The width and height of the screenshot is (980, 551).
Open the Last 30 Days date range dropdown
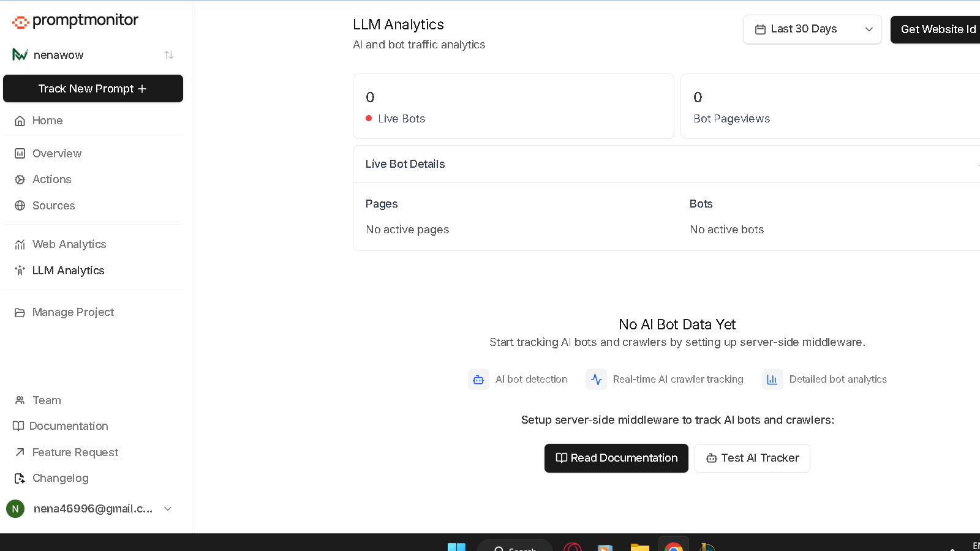pos(812,29)
